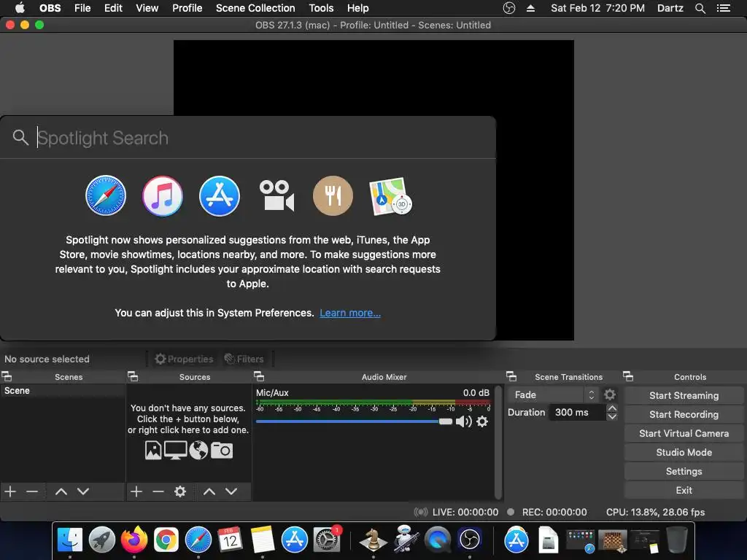Open the Scene Collection menu
This screenshot has width=747, height=560.
click(255, 8)
